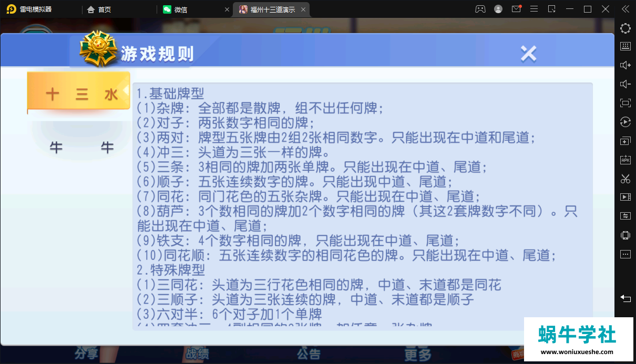Mute volume using the volume-down icon
This screenshot has width=636, height=364.
tap(625, 84)
